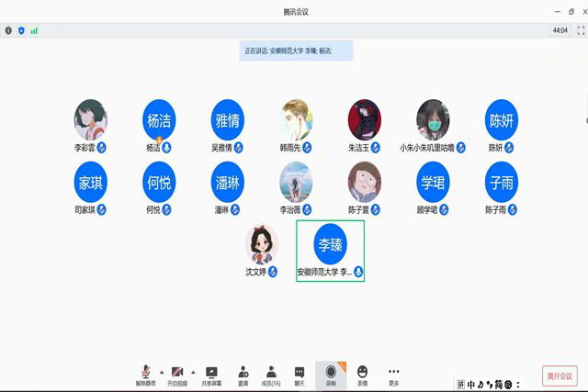Open the 表情 emoji reactions
The height and width of the screenshot is (392, 588).
(x=362, y=375)
